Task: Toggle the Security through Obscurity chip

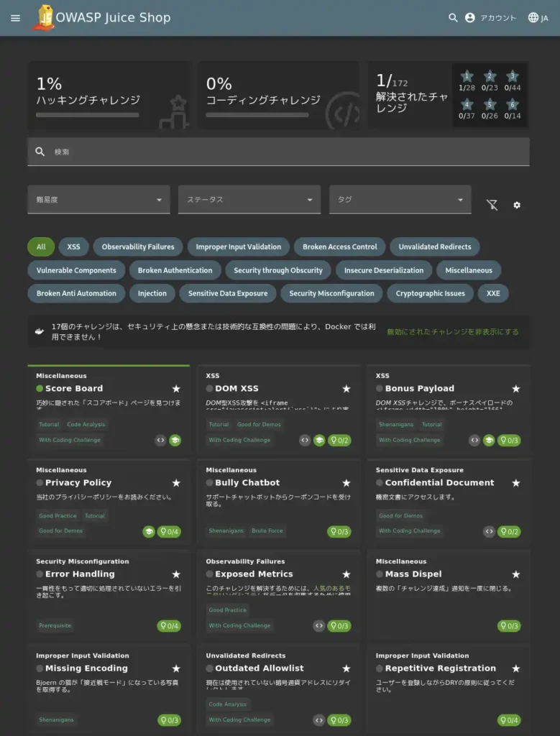Action: (278, 270)
